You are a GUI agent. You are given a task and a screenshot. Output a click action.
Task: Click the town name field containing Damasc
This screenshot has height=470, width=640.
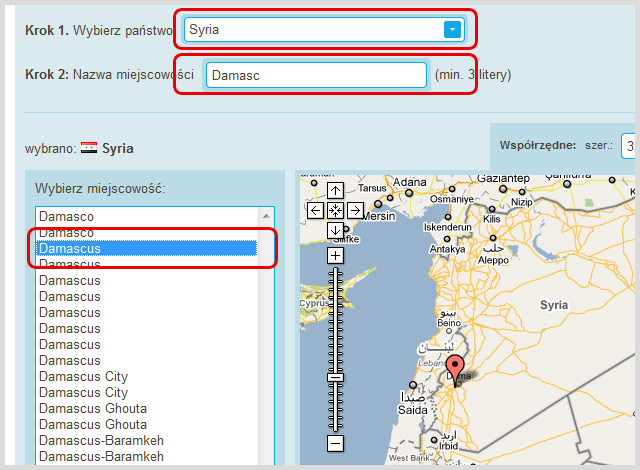click(315, 76)
